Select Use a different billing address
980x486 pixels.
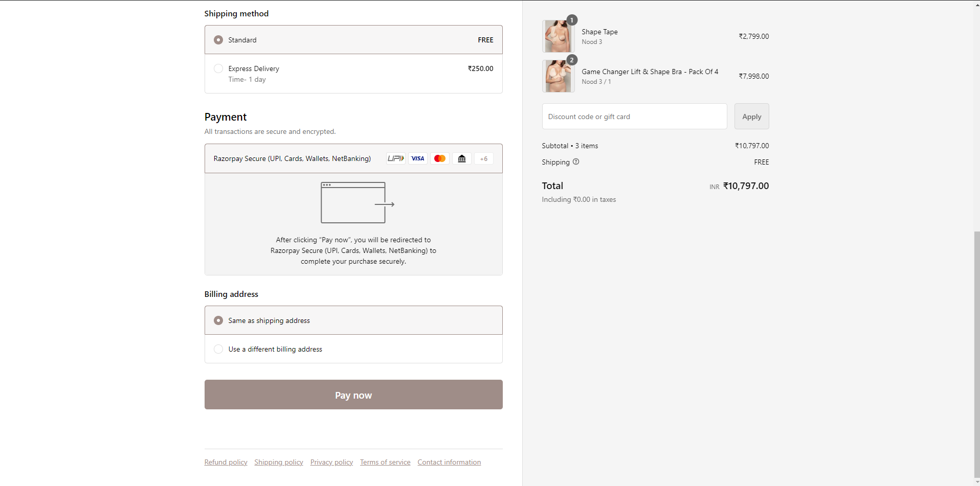click(x=218, y=349)
